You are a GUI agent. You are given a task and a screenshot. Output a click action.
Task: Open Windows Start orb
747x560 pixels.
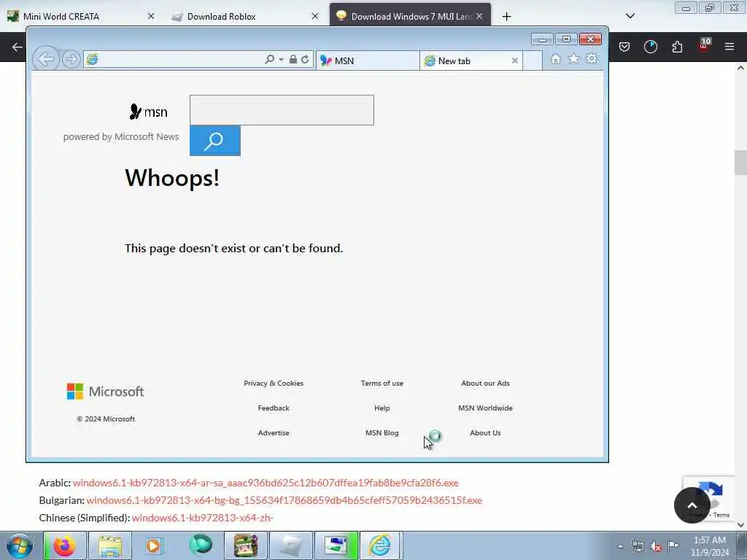pos(19,545)
